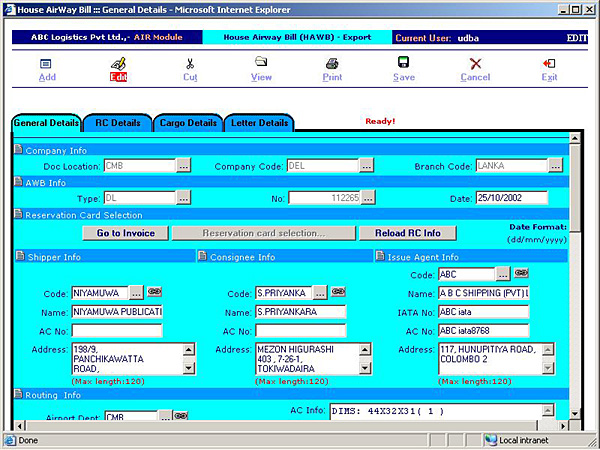Screen dimensions: 600x450
Task: Open lookup button beside Company Code field
Action: [x=367, y=165]
